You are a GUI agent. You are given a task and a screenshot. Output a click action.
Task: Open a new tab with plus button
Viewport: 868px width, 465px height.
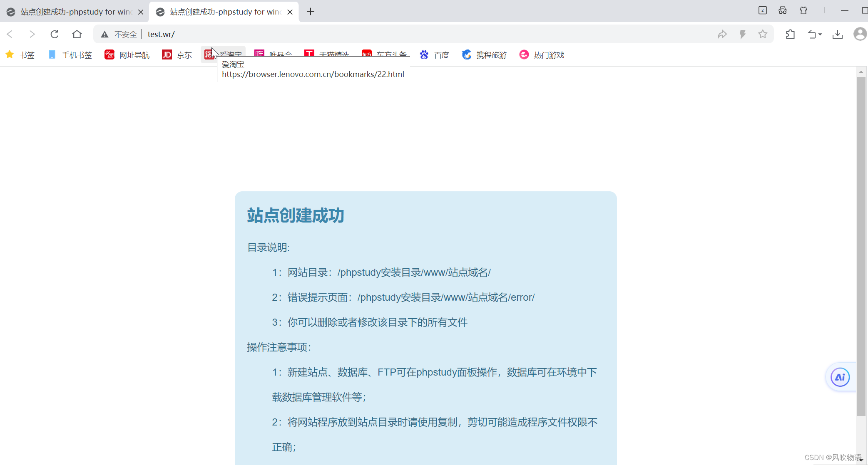(311, 12)
